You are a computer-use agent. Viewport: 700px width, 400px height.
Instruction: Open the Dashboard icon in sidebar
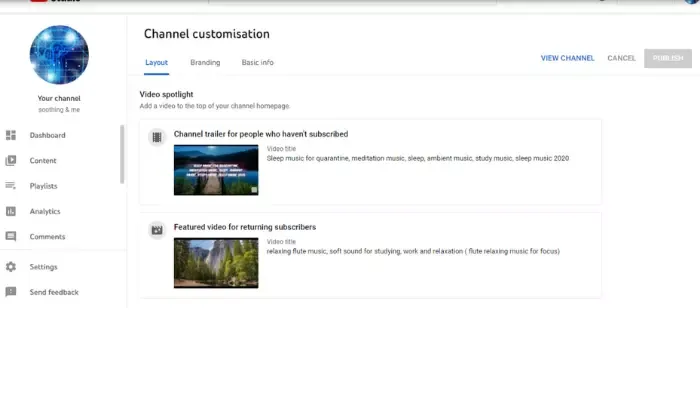(11, 135)
